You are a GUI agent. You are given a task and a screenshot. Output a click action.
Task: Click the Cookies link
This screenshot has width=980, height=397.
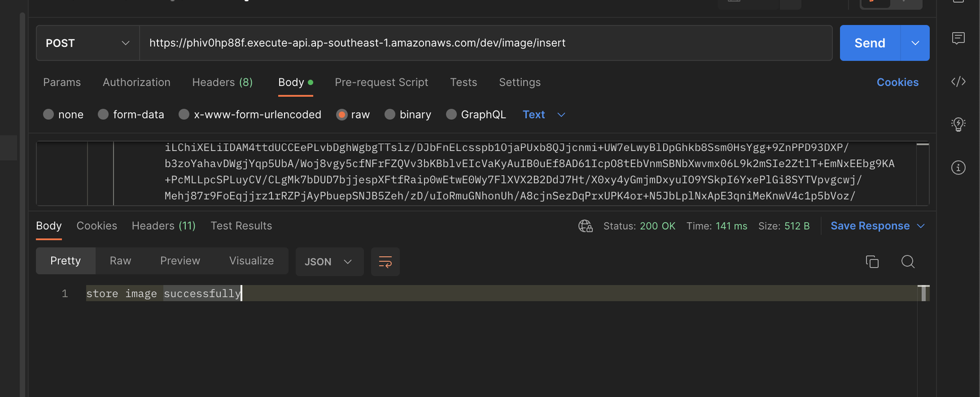(897, 82)
